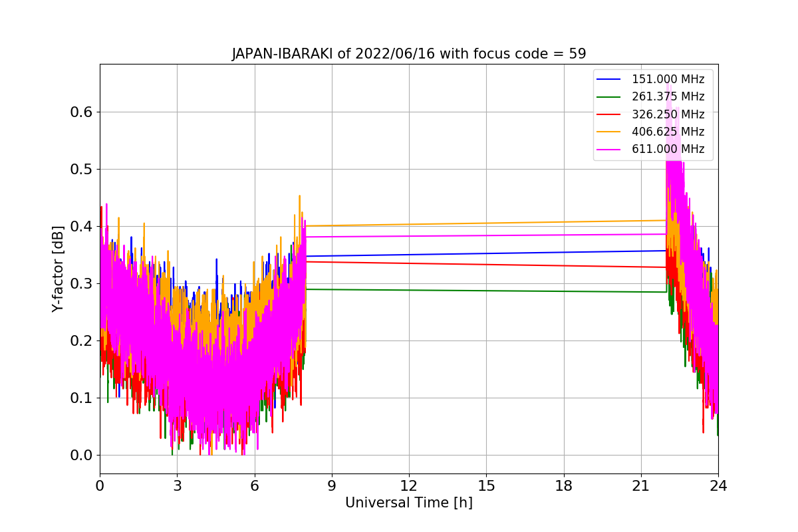The width and height of the screenshot is (798, 532).
Task: Click the red straight line spanning the data gap
Action: [x=485, y=264]
